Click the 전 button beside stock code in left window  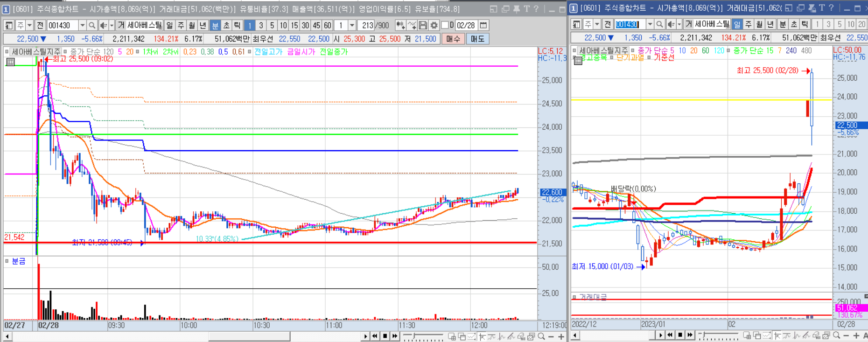pos(40,25)
